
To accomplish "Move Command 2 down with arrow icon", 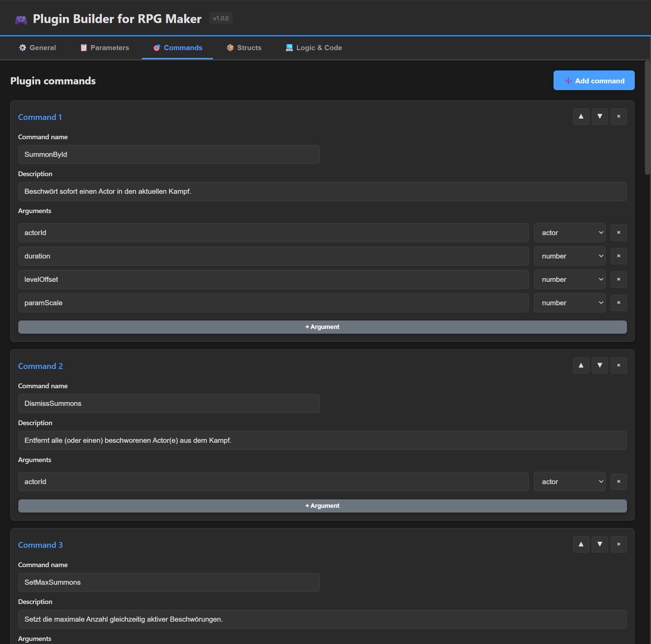I will (600, 366).
